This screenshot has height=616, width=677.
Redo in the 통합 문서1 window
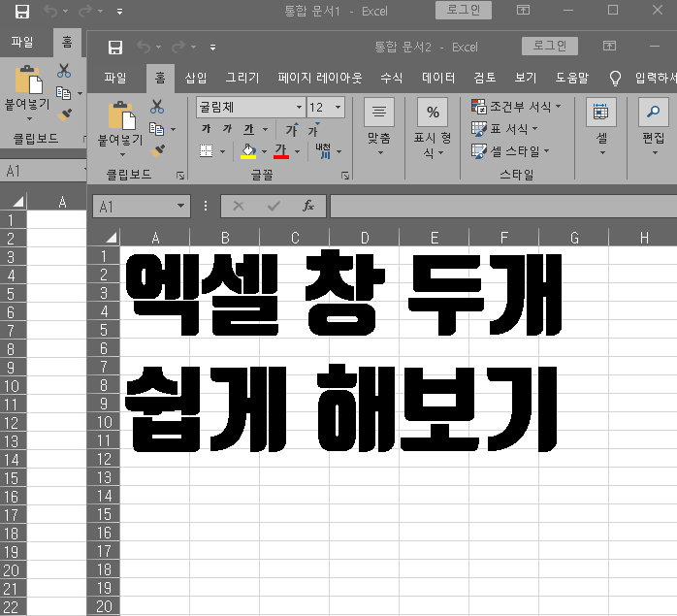(85, 12)
